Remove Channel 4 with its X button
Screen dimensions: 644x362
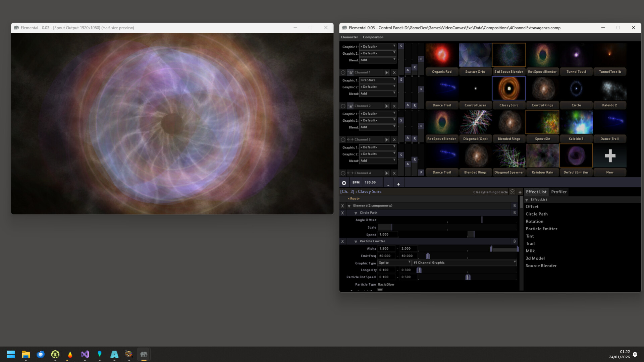(394, 173)
